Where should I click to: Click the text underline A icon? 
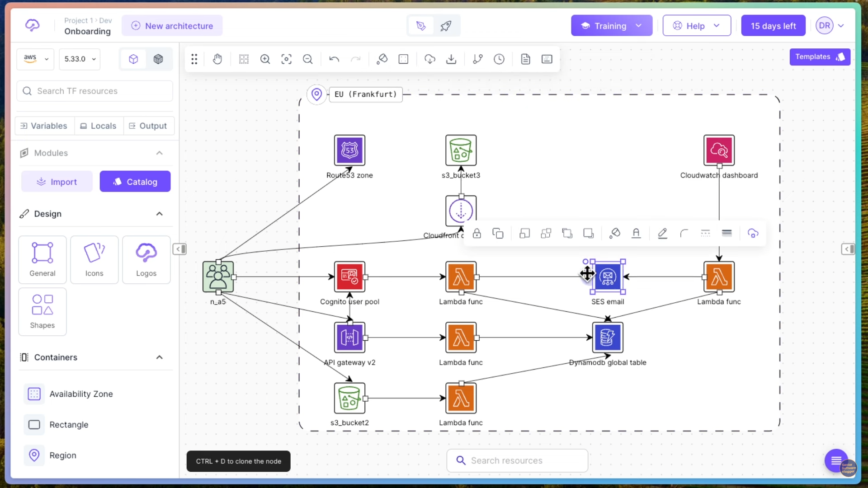pyautogui.click(x=636, y=233)
